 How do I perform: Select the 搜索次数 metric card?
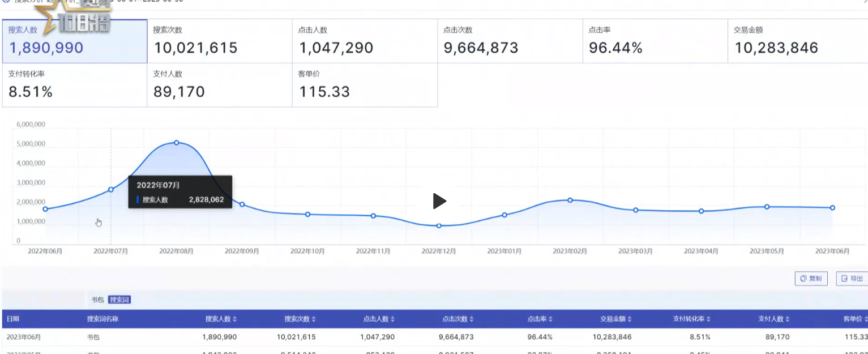click(220, 41)
